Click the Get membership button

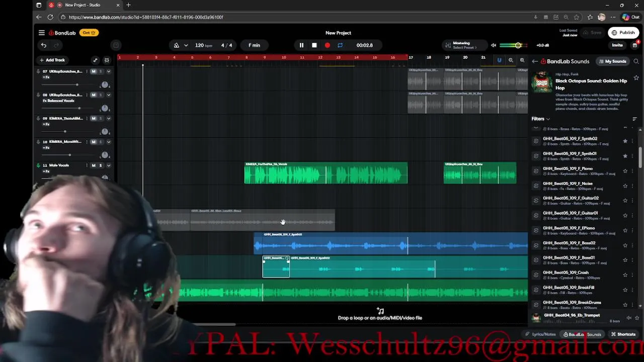[x=89, y=33]
